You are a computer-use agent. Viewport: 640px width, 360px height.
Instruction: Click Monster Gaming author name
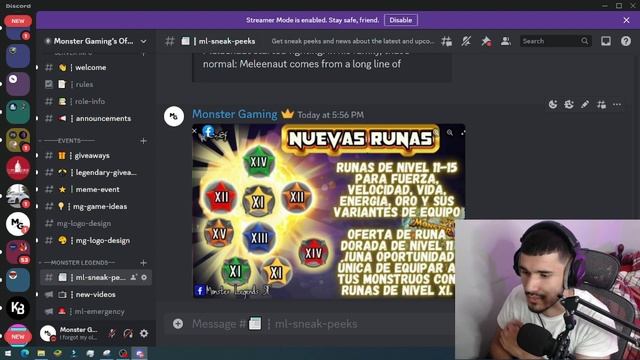(235, 114)
